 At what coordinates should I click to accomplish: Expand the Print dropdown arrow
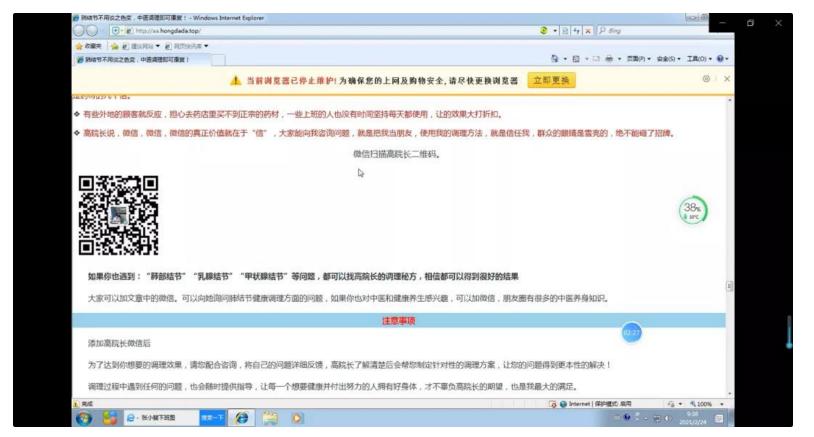point(619,59)
